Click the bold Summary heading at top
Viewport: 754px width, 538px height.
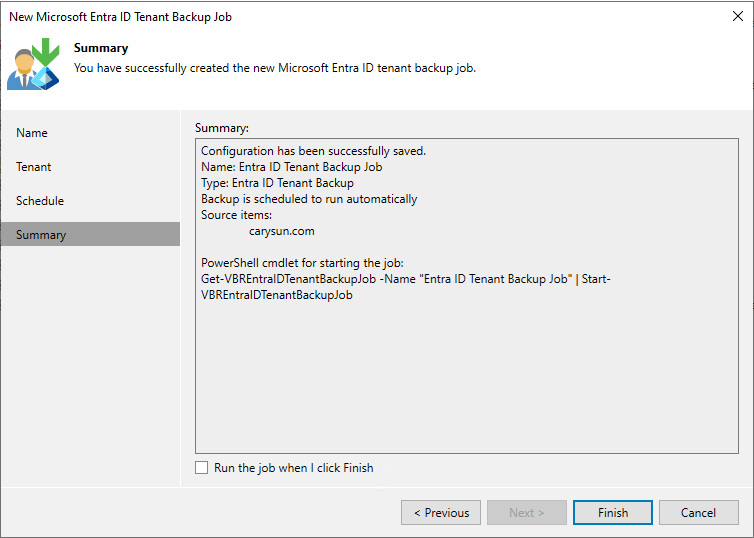pos(101,48)
